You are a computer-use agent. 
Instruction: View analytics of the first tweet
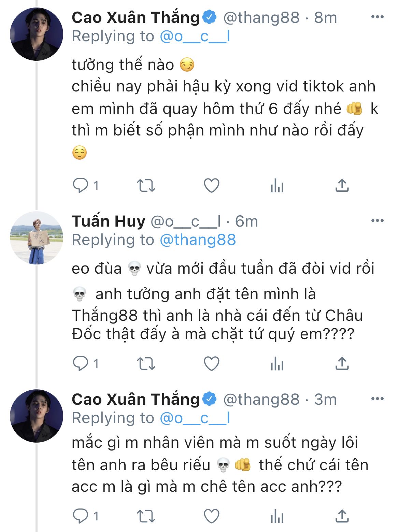(277, 186)
